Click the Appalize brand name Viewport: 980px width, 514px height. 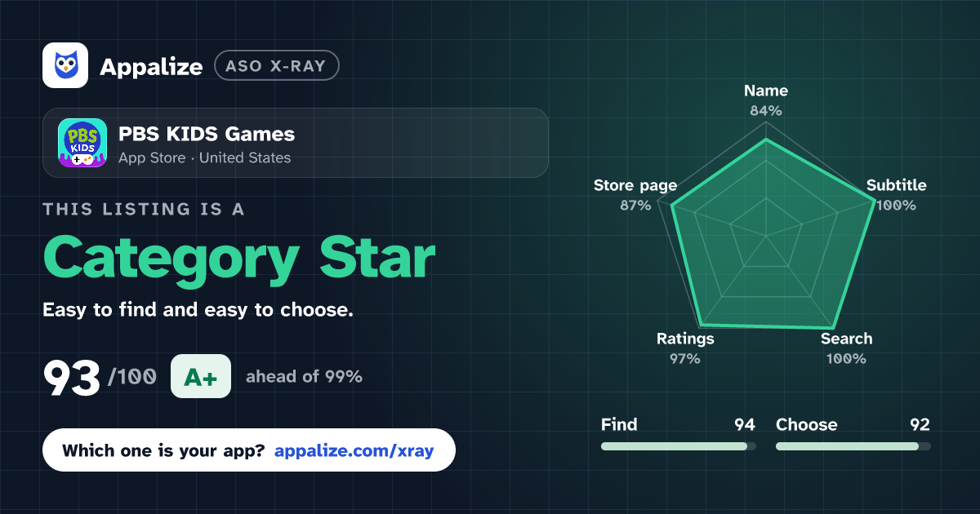pyautogui.click(x=151, y=66)
